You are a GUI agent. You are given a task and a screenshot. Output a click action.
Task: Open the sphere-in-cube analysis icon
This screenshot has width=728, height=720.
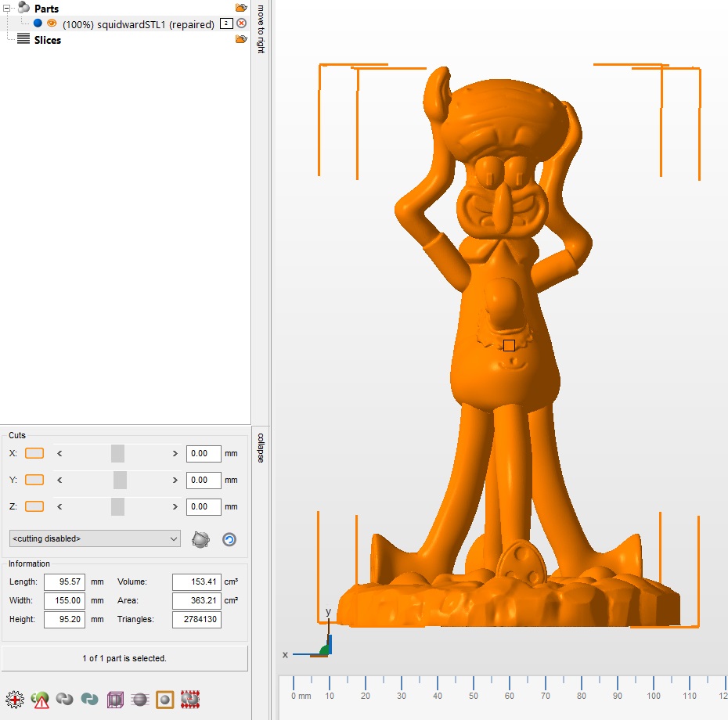[115, 699]
